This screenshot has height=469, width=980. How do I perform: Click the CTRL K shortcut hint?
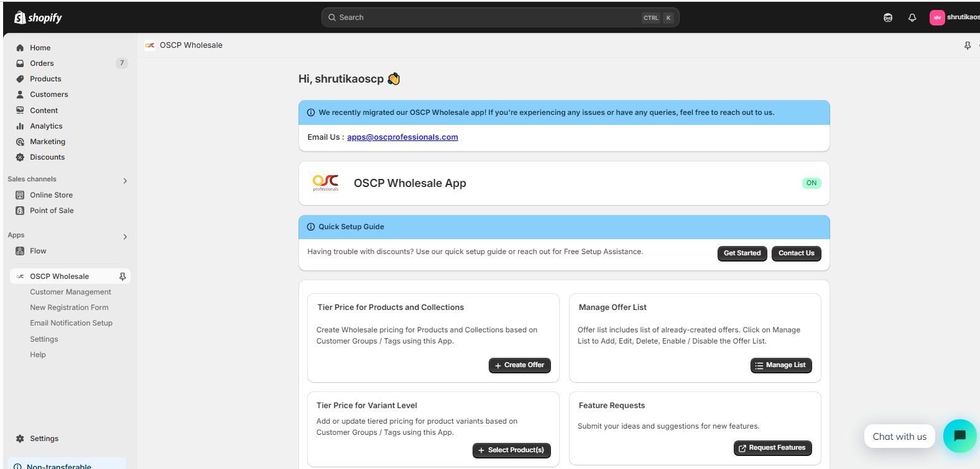(x=658, y=17)
